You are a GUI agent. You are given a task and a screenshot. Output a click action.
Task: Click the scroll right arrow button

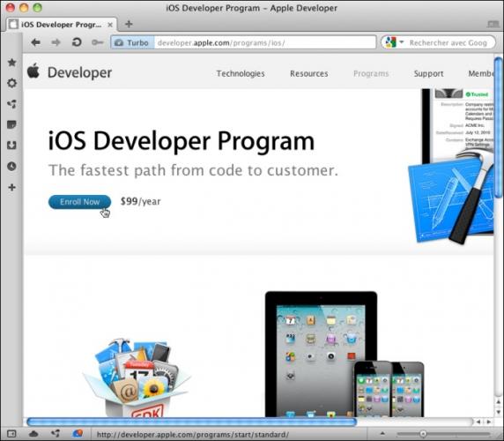(x=488, y=422)
